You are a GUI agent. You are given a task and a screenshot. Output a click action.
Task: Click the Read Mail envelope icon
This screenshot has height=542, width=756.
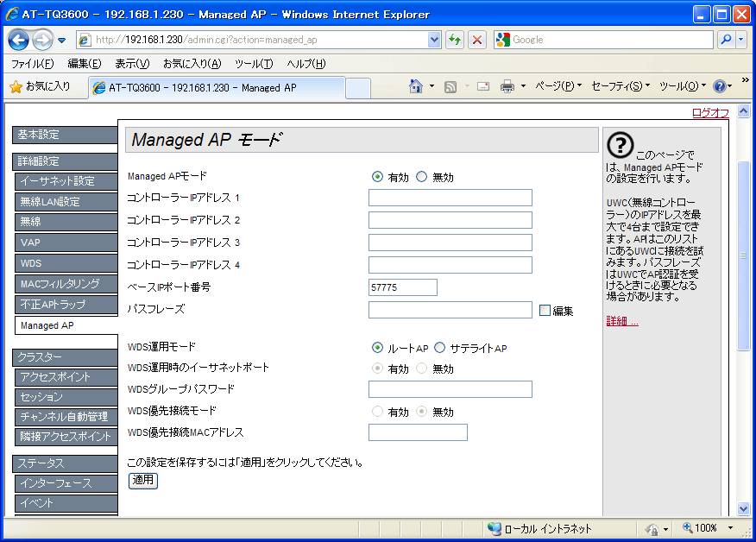[x=483, y=87]
